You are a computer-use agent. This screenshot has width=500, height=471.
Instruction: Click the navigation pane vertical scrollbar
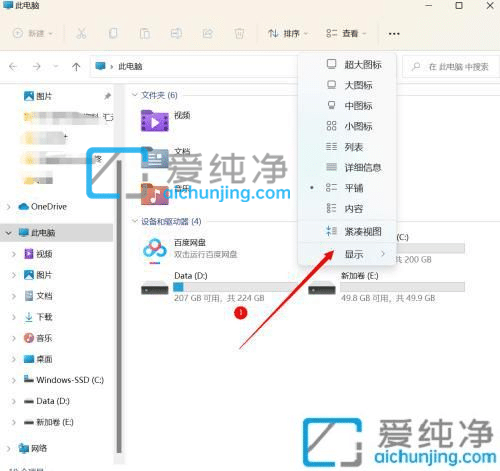pos(119,307)
